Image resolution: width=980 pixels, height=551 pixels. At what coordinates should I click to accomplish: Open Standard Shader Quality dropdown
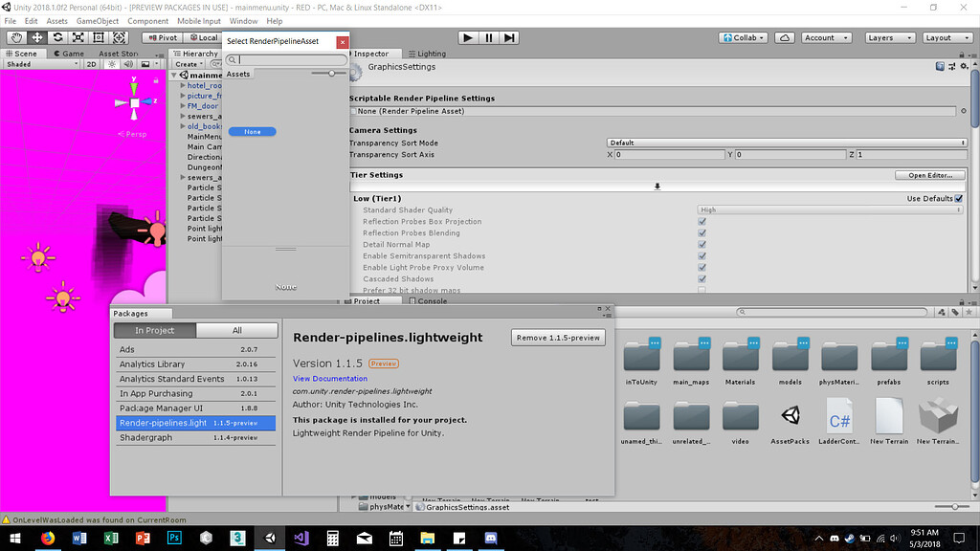click(x=830, y=209)
